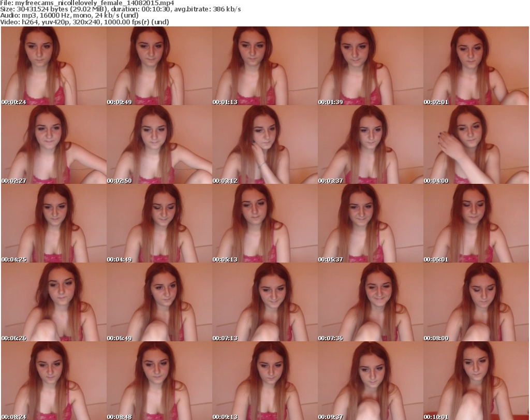530x420 pixels.
Task: Pick the thumbnail marked 00:08:00
Action: tap(476, 302)
